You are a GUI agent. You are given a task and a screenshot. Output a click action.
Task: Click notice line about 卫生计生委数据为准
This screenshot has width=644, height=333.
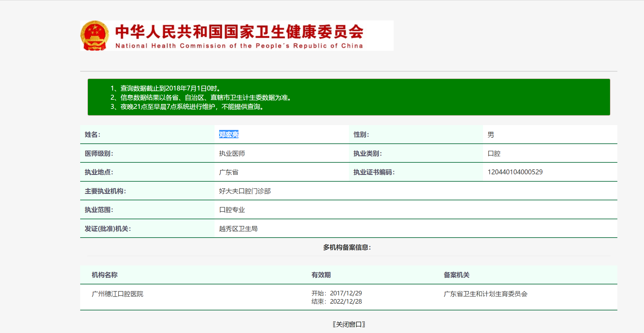tap(201, 98)
